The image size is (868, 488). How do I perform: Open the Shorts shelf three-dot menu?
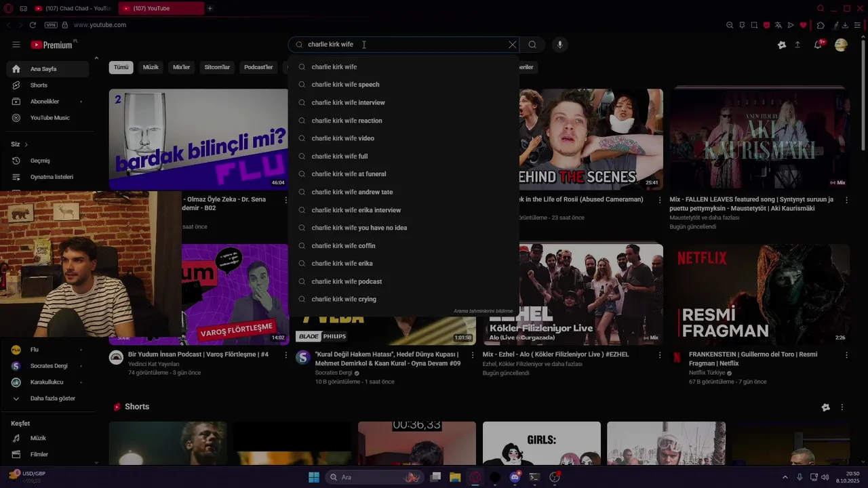point(842,407)
